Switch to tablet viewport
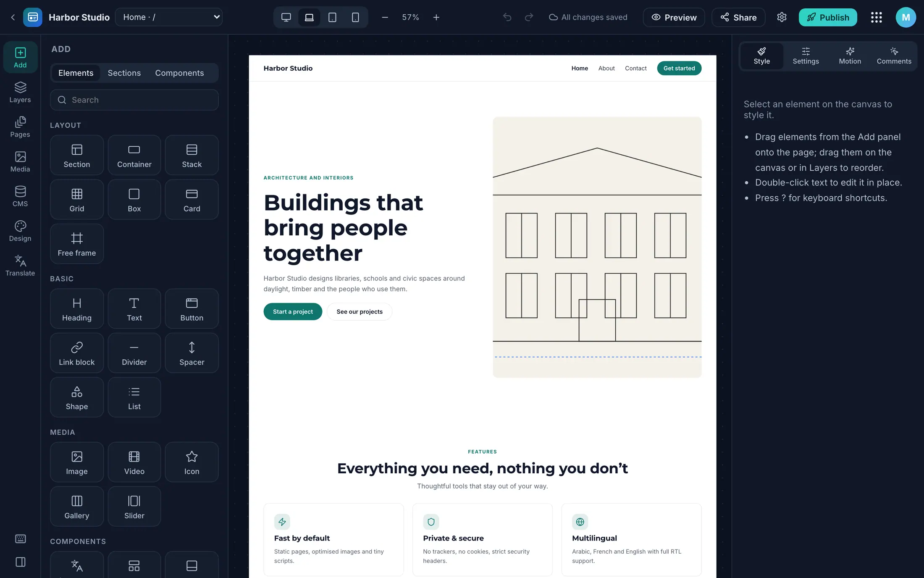The width and height of the screenshot is (924, 578). point(332,17)
